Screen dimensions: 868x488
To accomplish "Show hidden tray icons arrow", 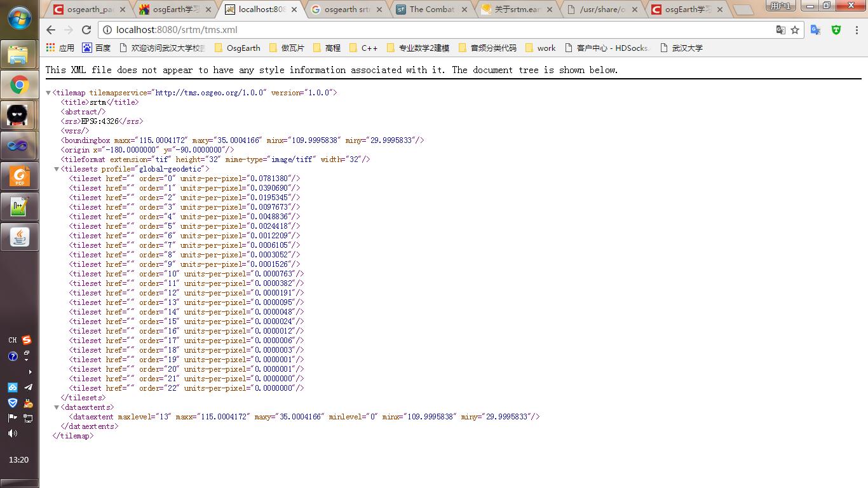I will 30,372.
